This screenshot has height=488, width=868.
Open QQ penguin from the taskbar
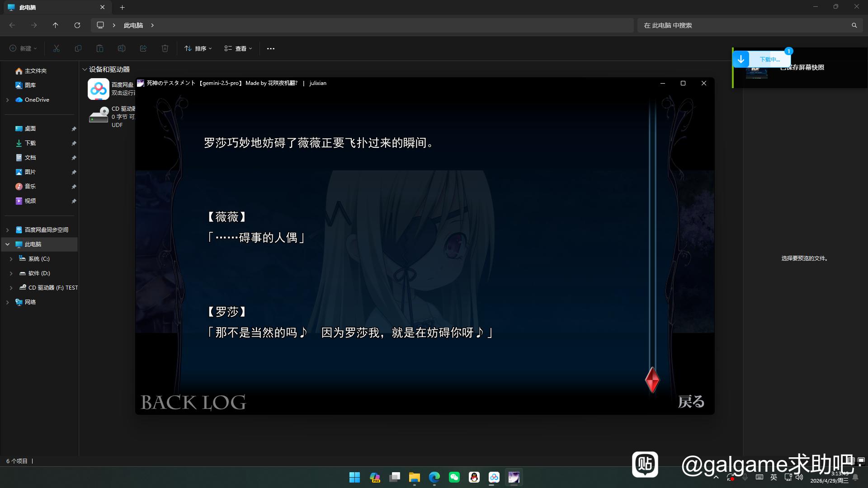coord(474,477)
